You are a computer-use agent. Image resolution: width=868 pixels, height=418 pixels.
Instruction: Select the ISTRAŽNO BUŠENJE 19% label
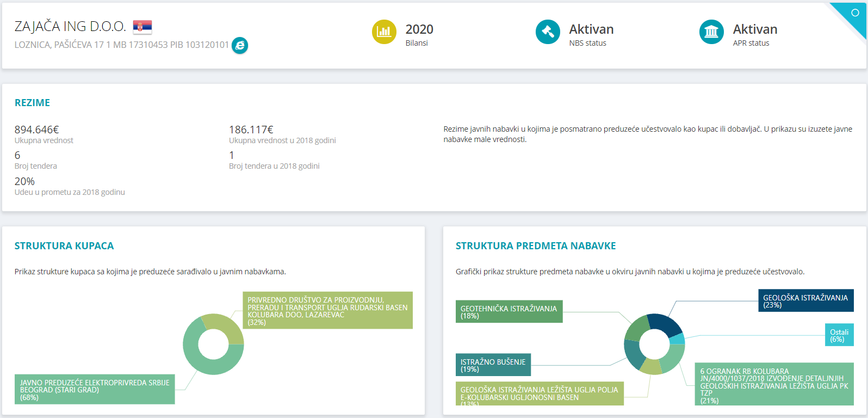pyautogui.click(x=493, y=365)
